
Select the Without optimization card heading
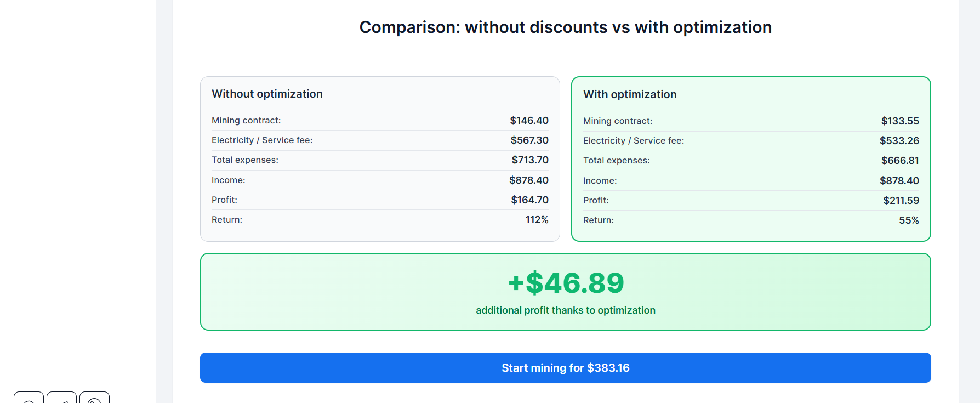coord(267,94)
